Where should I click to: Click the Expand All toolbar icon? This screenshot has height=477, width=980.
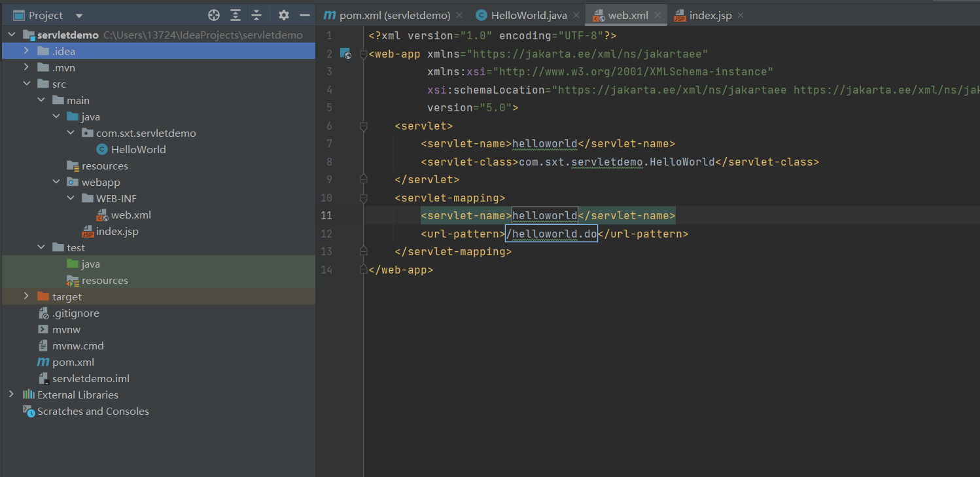tap(236, 15)
